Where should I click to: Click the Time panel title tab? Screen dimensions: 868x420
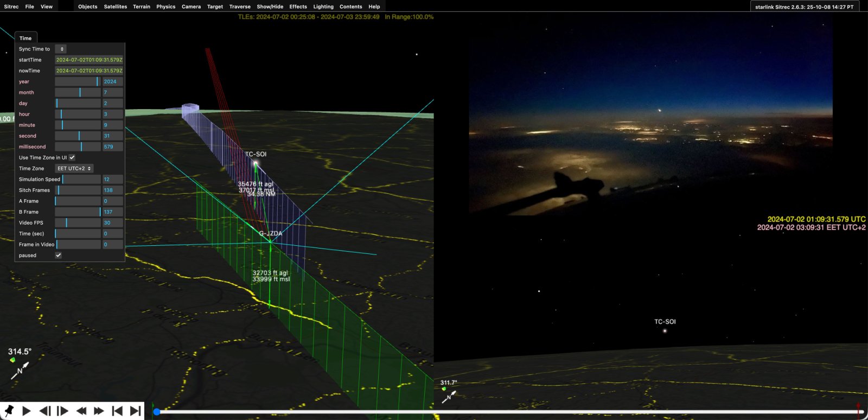(25, 38)
